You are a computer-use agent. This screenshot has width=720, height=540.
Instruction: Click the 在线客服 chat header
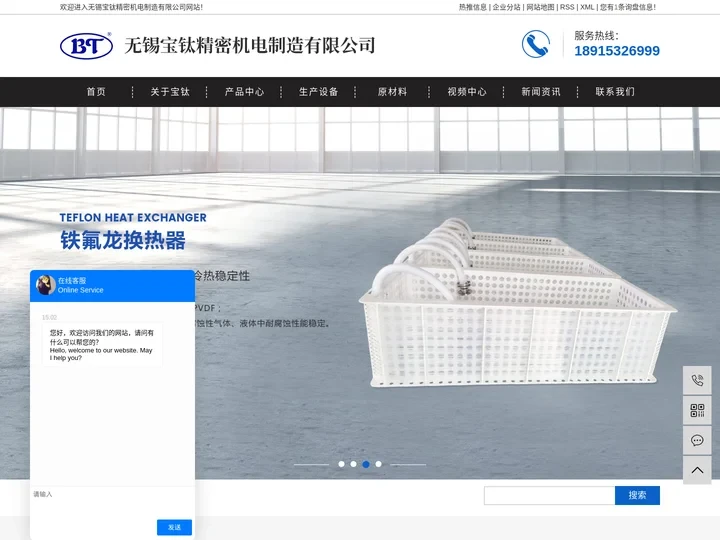tap(112, 286)
